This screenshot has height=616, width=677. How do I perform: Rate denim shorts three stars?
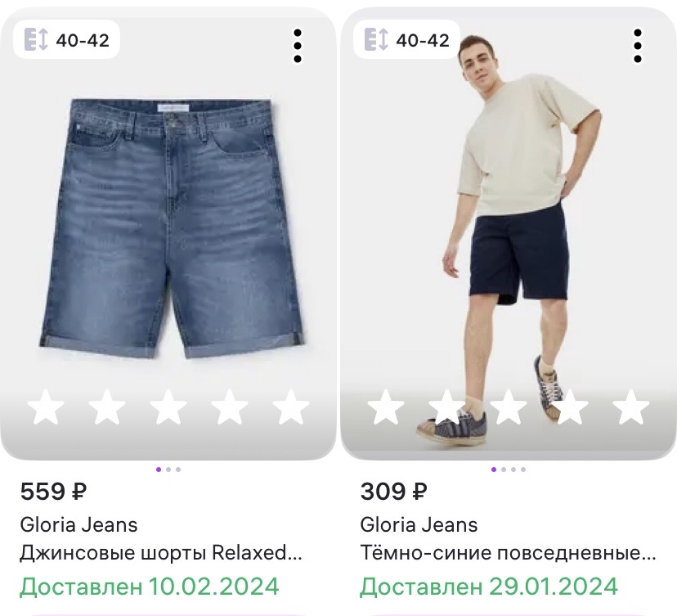click(x=168, y=407)
